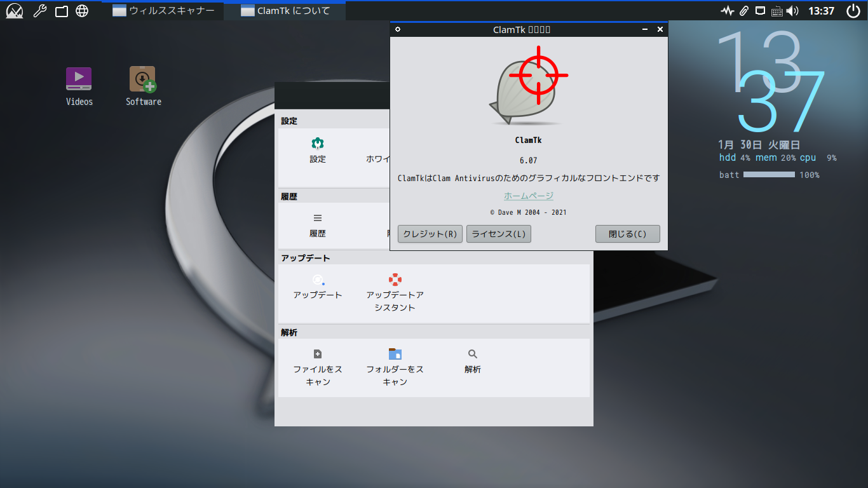Open the 解析 magnifier icon
Screen dimensions: 868x488
472,354
